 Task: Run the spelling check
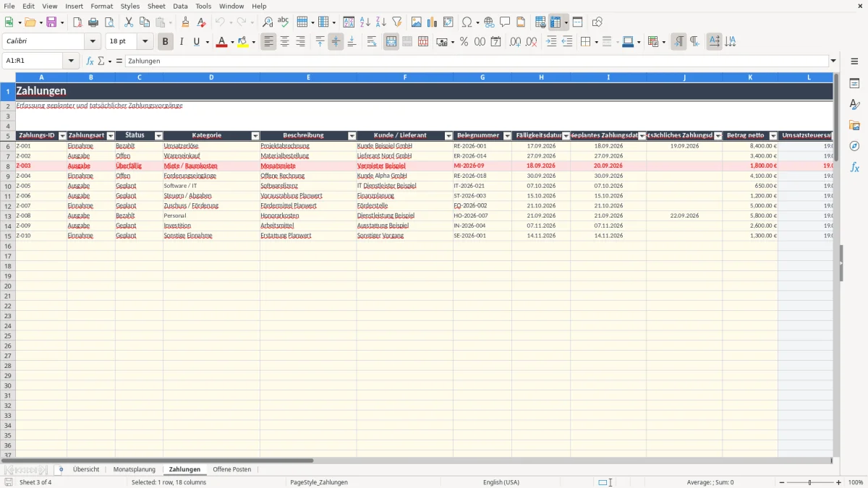click(x=284, y=22)
